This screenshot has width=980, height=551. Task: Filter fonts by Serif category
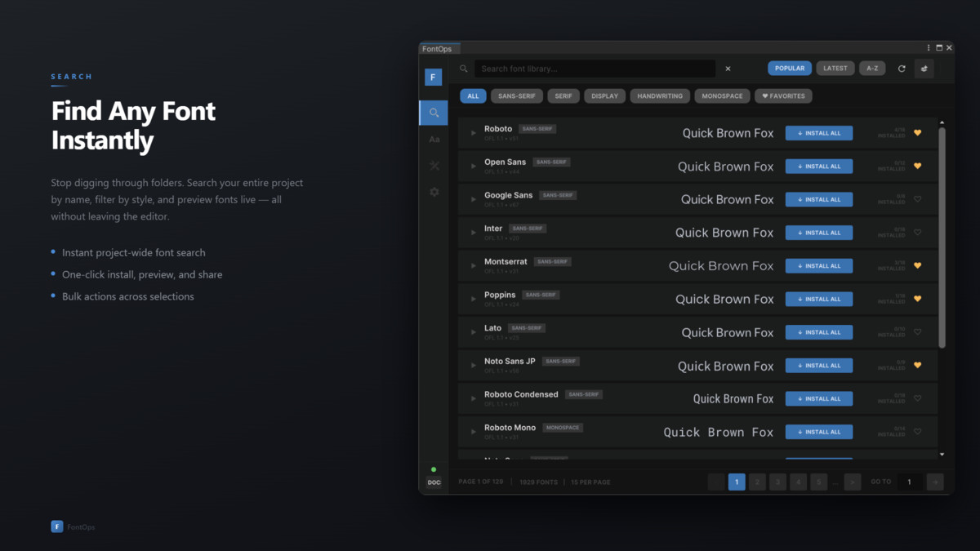tap(563, 96)
